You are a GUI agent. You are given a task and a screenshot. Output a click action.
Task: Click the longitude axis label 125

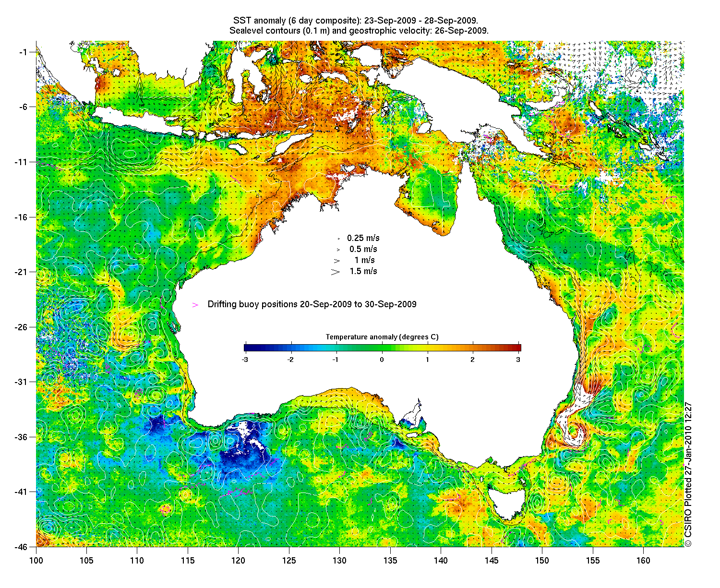pyautogui.click(x=289, y=561)
